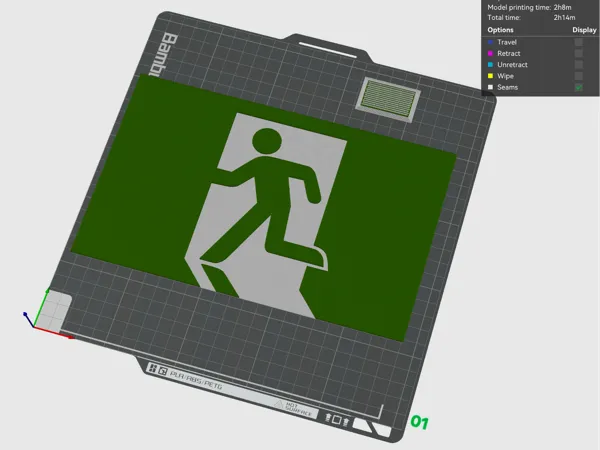The width and height of the screenshot is (600, 450).
Task: Click the "Retract" option label
Action: click(509, 53)
